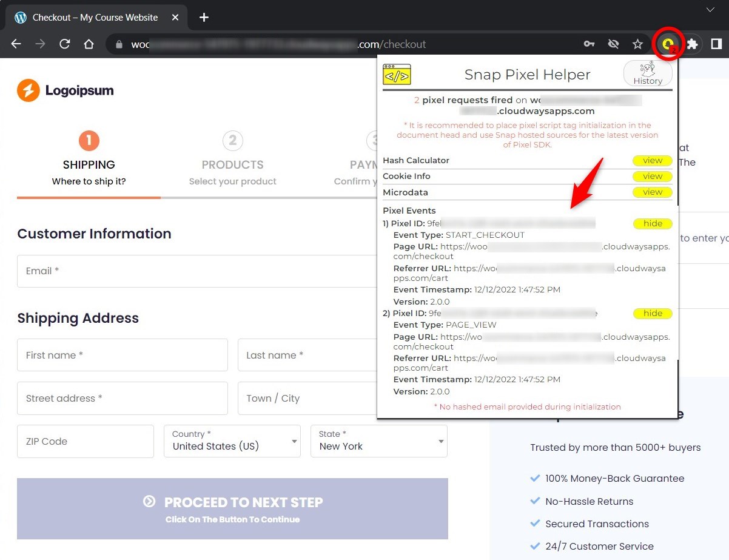This screenshot has width=729, height=560.
Task: Bookmark this page with the star
Action: pyautogui.click(x=637, y=44)
